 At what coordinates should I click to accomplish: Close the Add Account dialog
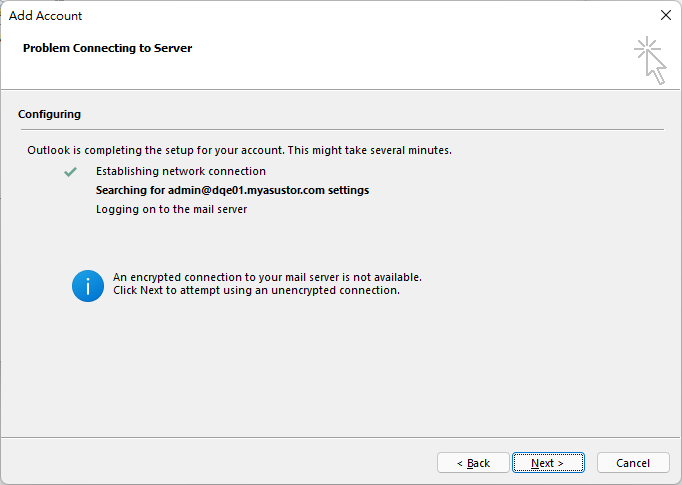pos(665,15)
